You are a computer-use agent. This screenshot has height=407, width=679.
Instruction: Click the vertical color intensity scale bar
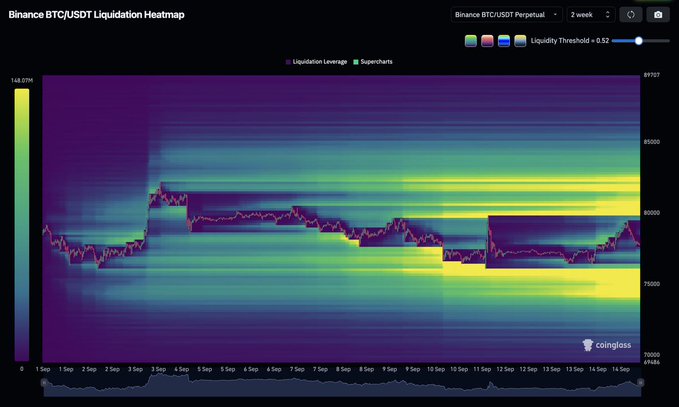22,225
